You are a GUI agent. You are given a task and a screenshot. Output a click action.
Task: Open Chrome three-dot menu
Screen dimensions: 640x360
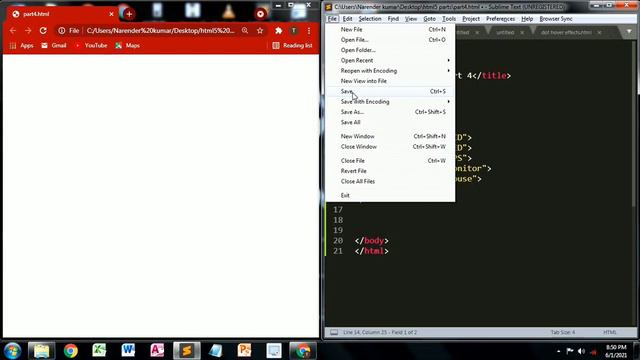[309, 31]
